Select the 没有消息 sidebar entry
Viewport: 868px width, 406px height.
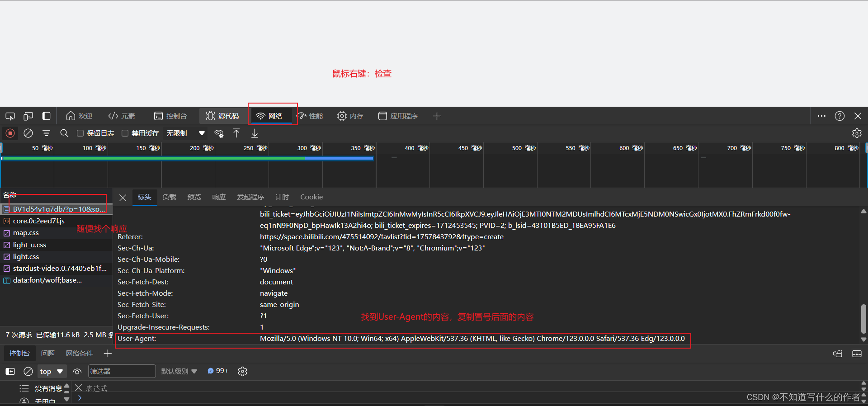pos(41,389)
